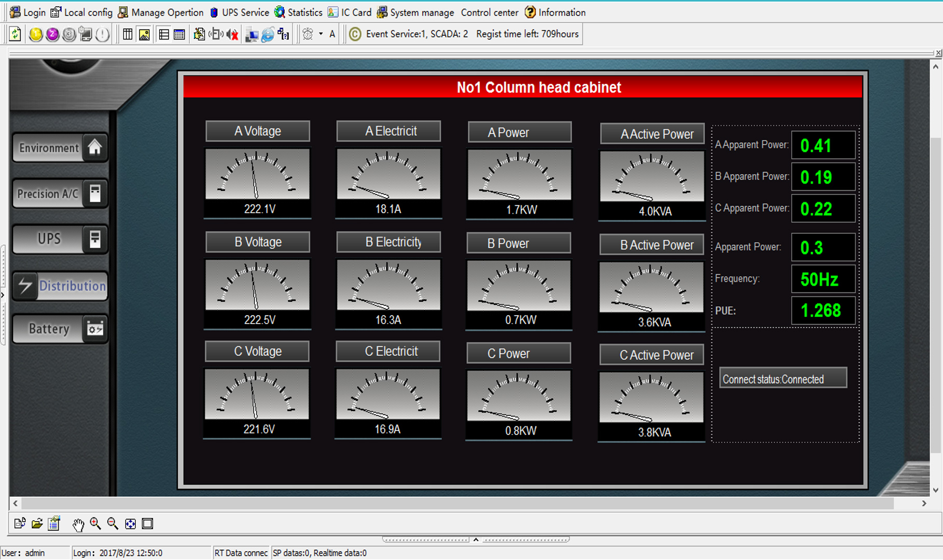Click the C Power gauge dial

(x=519, y=395)
